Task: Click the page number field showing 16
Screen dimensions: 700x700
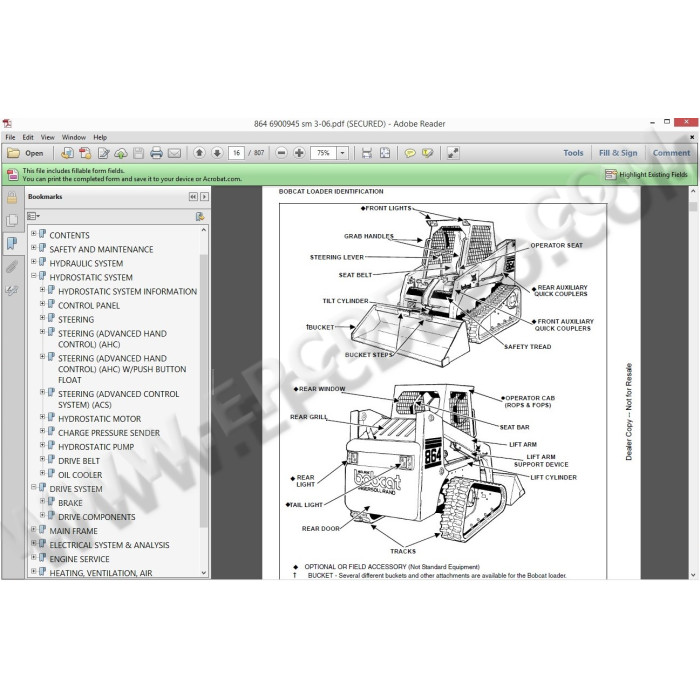Action: (236, 153)
